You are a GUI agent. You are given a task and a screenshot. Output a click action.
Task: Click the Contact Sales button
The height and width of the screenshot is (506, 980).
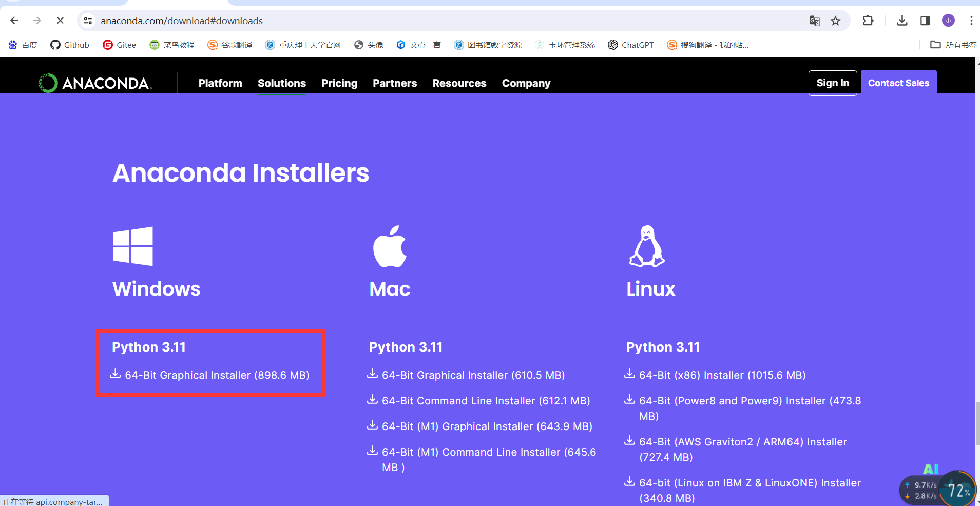pos(899,83)
